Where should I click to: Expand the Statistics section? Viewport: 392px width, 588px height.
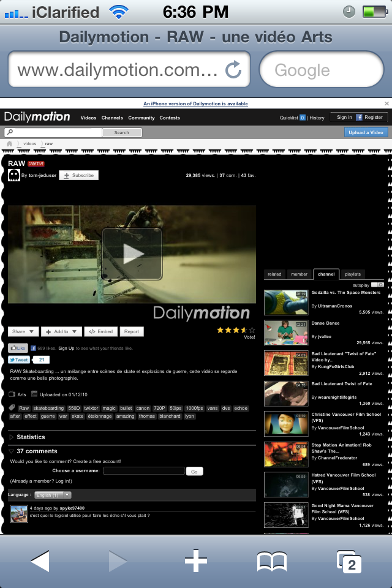click(31, 437)
